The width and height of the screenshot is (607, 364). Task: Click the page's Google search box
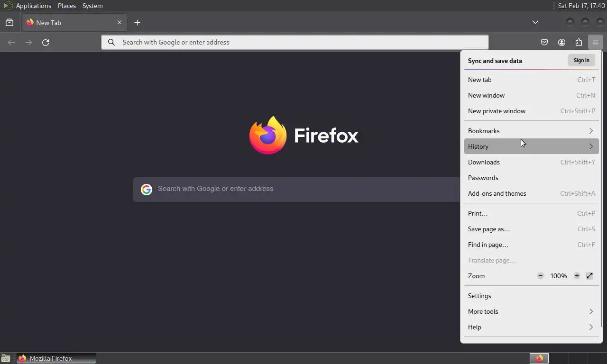[296, 189]
